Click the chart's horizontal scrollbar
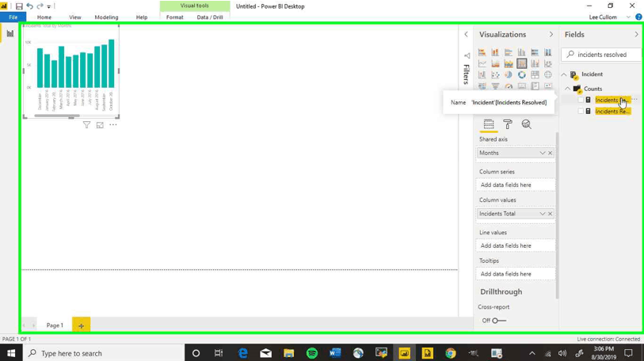 click(x=57, y=116)
